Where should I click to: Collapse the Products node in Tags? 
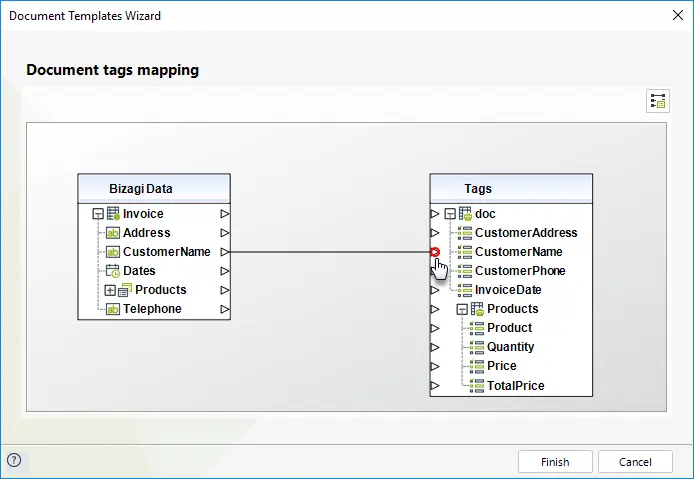(462, 309)
